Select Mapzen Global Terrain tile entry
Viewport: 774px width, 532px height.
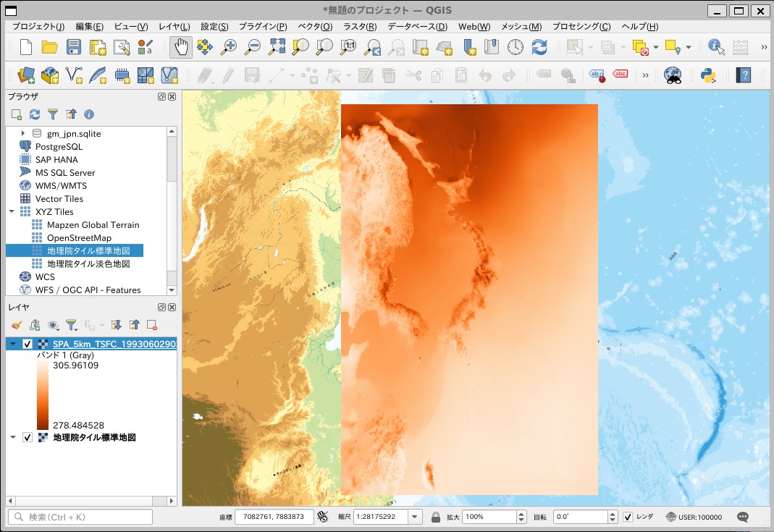coord(93,224)
